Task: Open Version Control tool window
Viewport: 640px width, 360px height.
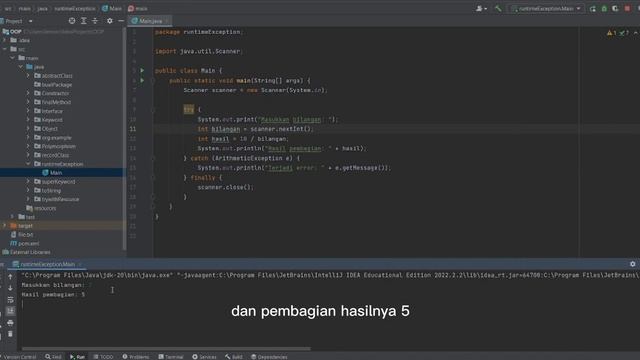Action: 19,357
